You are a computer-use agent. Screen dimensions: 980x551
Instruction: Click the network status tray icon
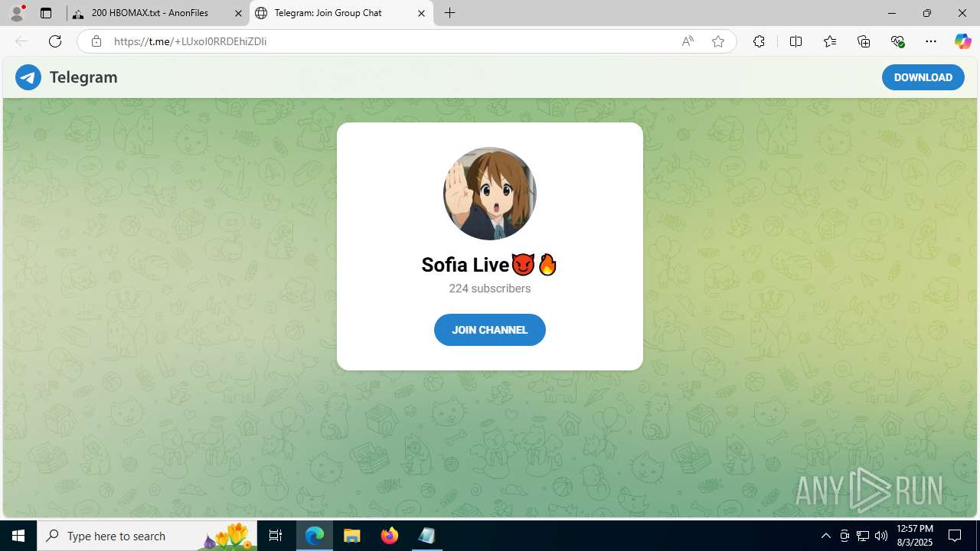coord(863,536)
